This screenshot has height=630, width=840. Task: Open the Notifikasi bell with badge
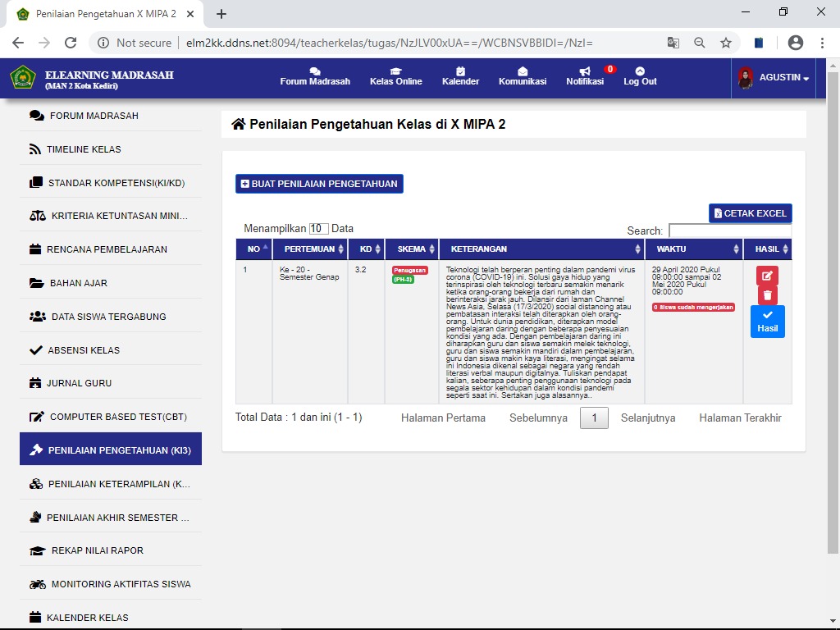585,77
